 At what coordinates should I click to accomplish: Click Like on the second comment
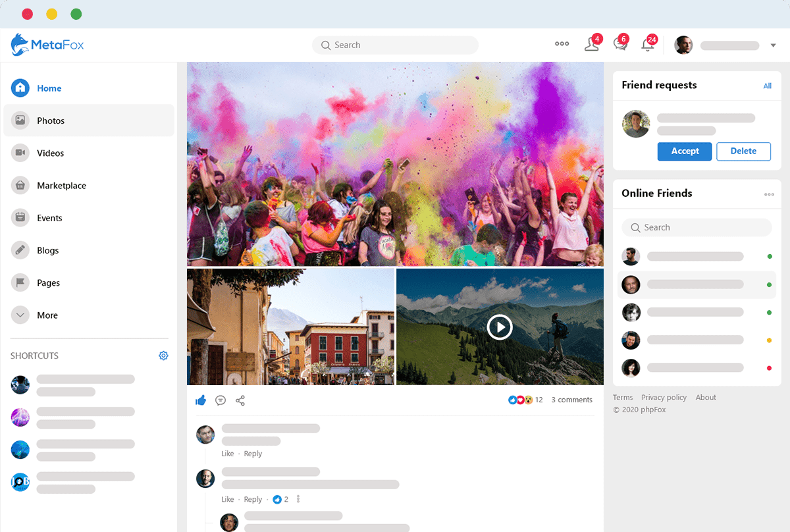click(228, 499)
